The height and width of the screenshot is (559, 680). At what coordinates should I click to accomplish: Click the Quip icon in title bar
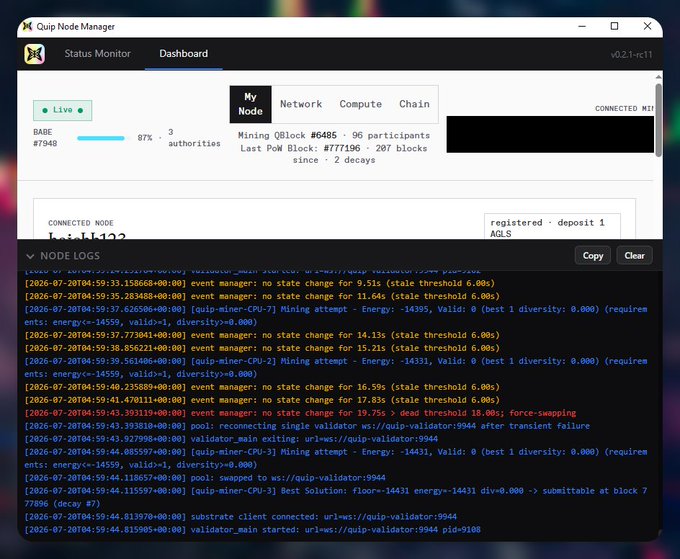click(27, 26)
